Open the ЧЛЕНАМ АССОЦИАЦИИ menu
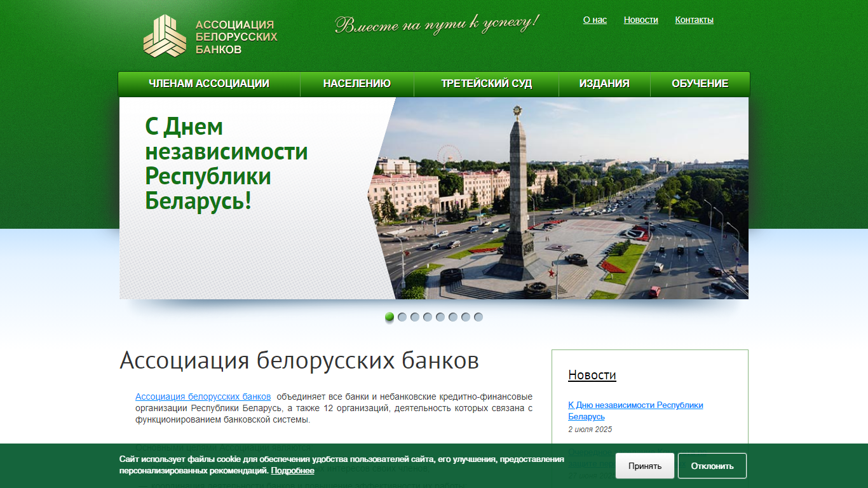The width and height of the screenshot is (868, 488). click(x=209, y=84)
